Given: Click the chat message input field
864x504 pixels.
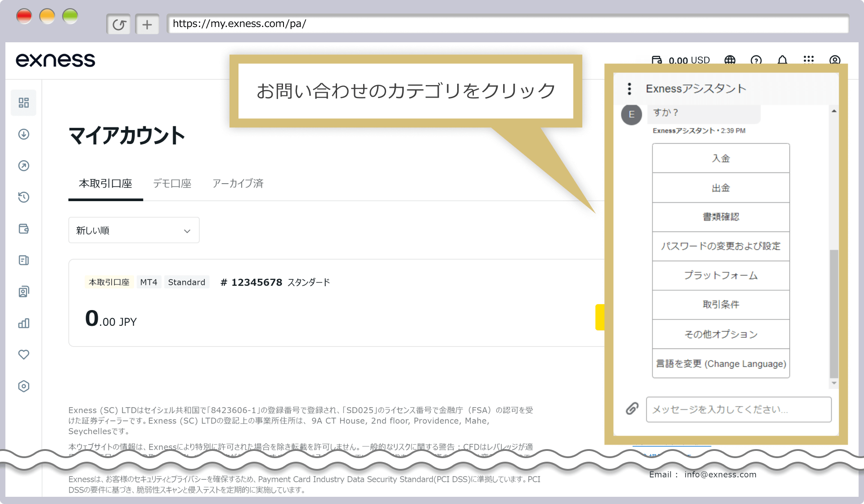Looking at the screenshot, I should point(738,409).
